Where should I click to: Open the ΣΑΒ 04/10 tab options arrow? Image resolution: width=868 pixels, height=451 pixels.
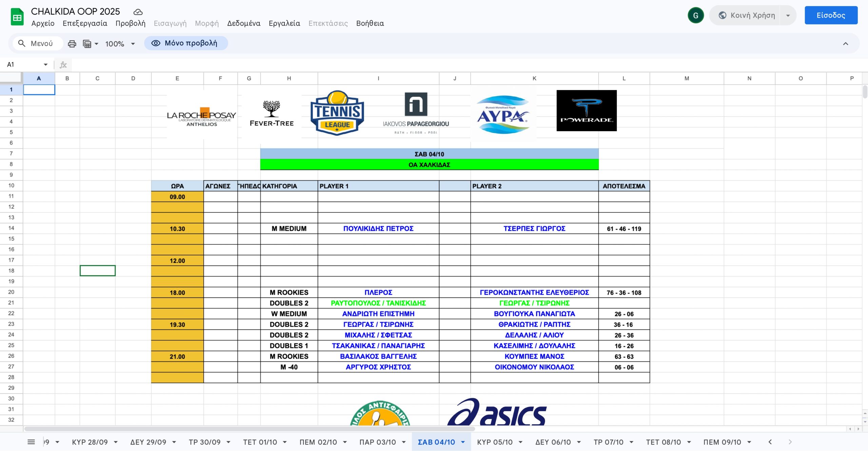pos(463,442)
